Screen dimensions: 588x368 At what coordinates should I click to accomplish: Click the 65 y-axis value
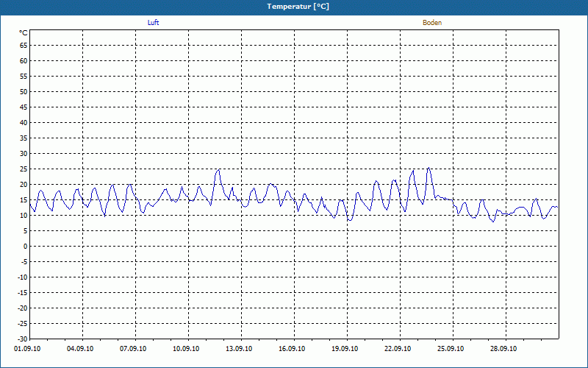(24, 46)
